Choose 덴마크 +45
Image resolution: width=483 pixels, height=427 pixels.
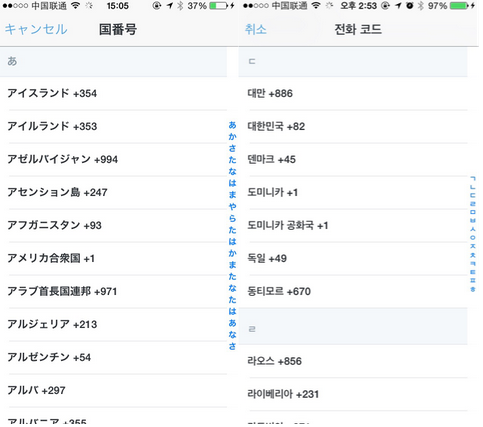pos(353,159)
